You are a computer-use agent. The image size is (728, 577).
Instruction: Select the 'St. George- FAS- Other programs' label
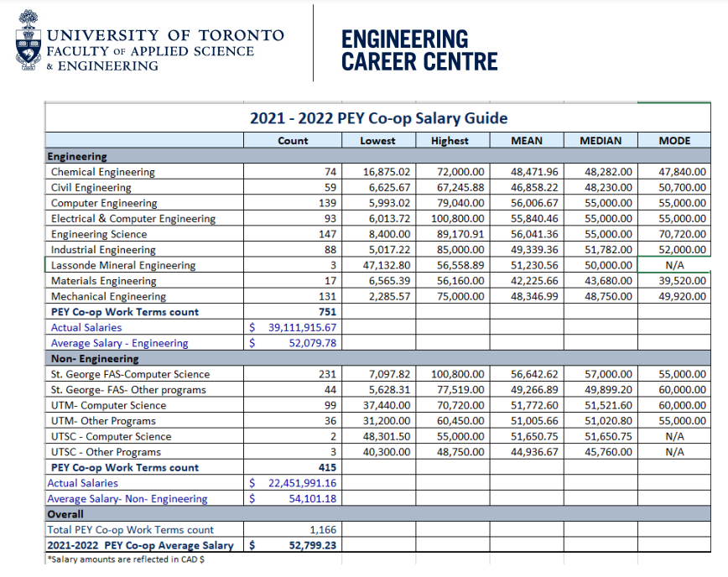(128, 389)
